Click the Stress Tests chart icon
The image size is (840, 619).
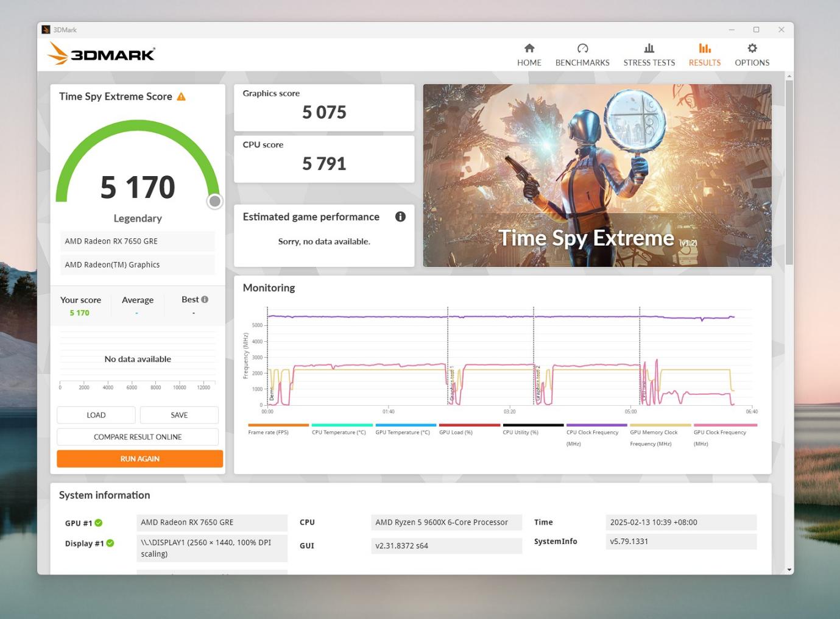[x=649, y=48]
